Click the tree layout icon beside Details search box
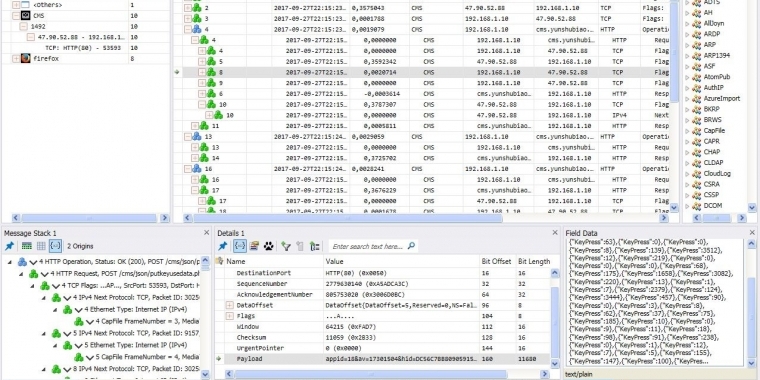The height and width of the screenshot is (380, 760). [315, 246]
